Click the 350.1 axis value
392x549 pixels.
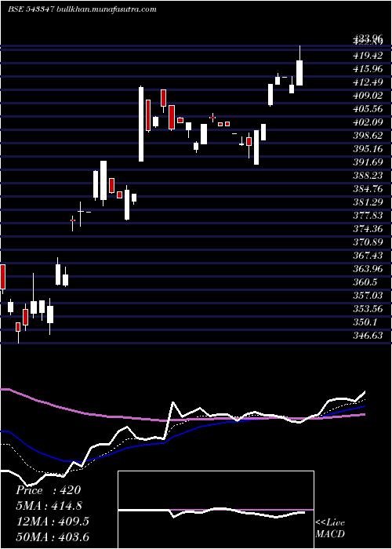click(x=366, y=322)
